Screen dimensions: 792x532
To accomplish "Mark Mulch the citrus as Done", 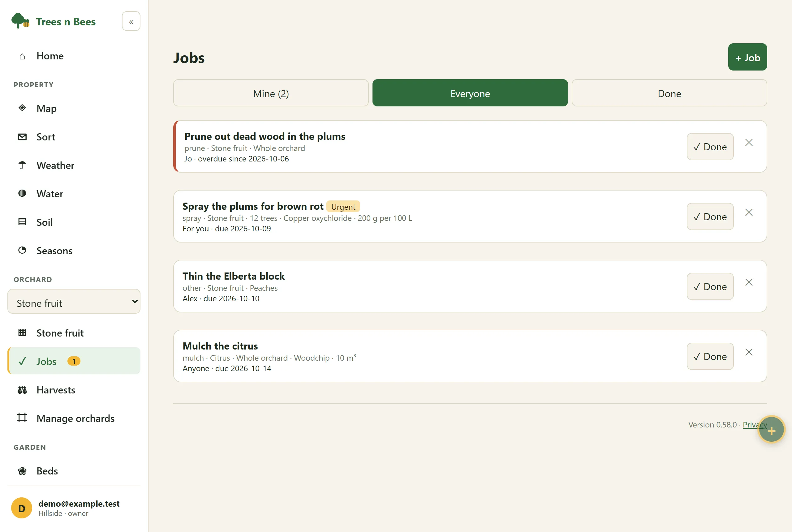I will [x=710, y=356].
